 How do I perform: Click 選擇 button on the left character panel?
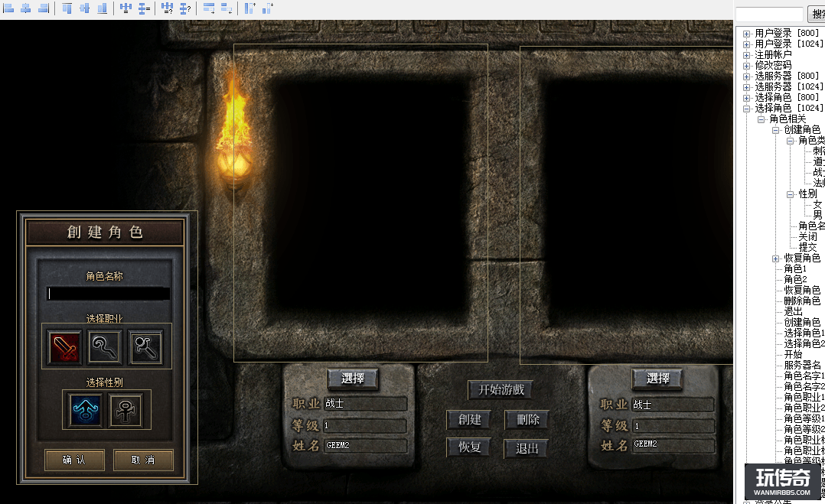pyautogui.click(x=353, y=379)
